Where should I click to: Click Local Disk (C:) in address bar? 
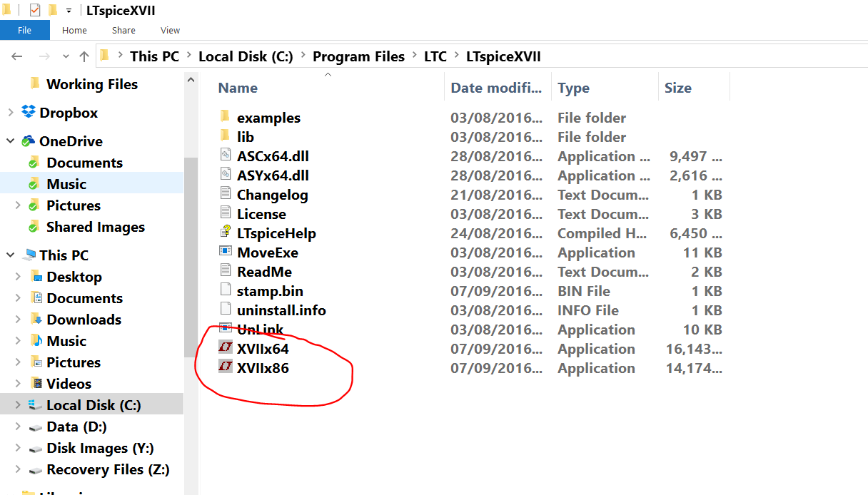pyautogui.click(x=246, y=56)
